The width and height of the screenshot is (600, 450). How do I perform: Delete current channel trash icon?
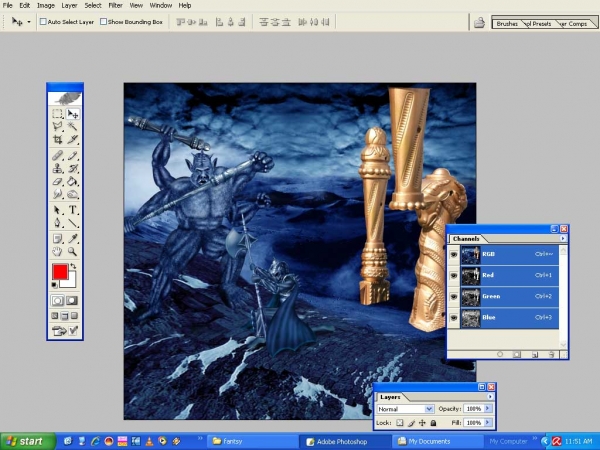551,354
